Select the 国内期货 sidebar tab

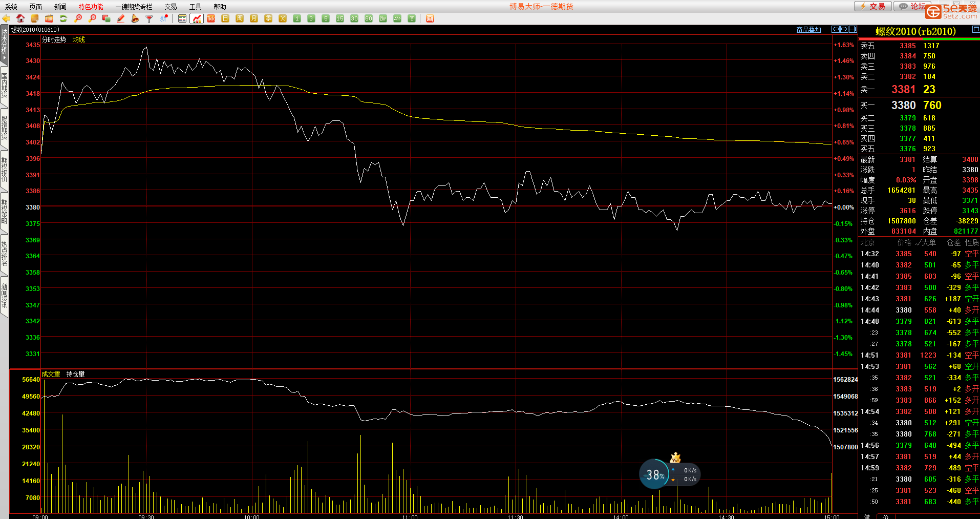click(4, 86)
